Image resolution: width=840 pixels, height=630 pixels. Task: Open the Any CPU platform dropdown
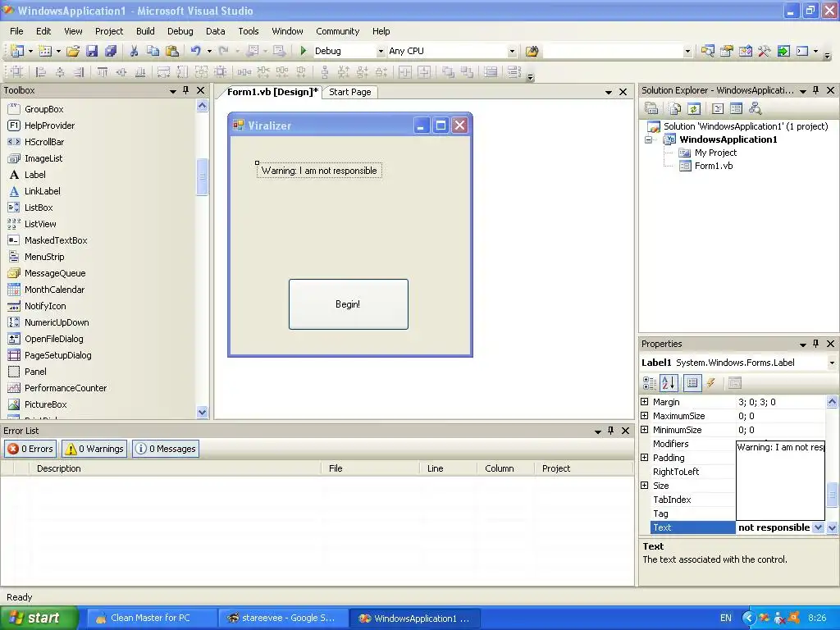[512, 51]
